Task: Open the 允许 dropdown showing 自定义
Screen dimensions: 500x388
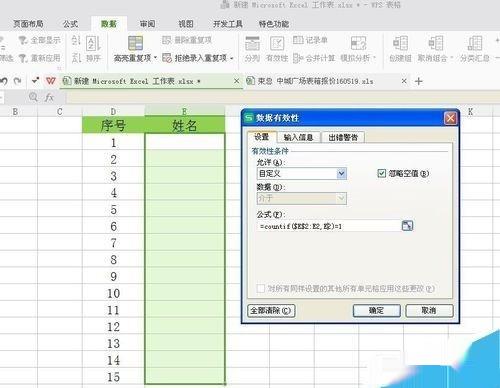Action: tap(302, 173)
